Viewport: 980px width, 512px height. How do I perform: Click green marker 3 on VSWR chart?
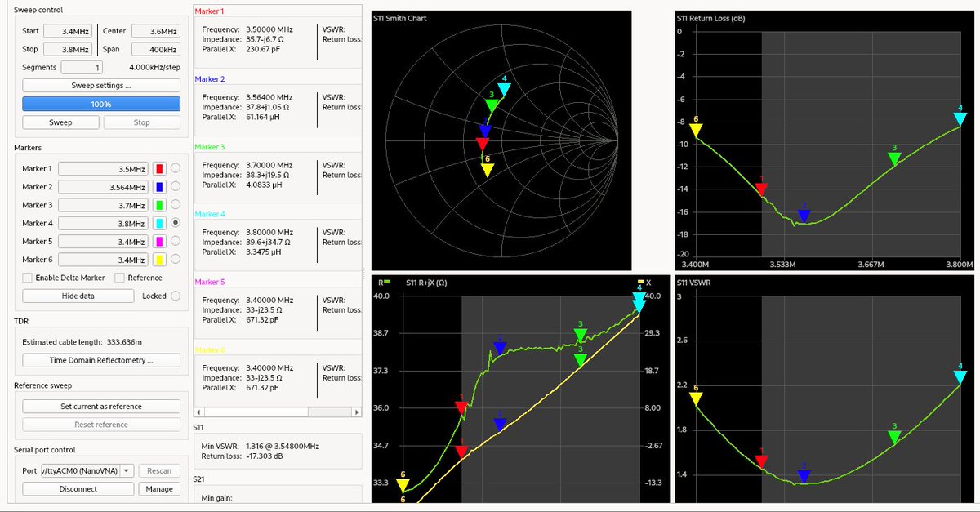pyautogui.click(x=894, y=438)
